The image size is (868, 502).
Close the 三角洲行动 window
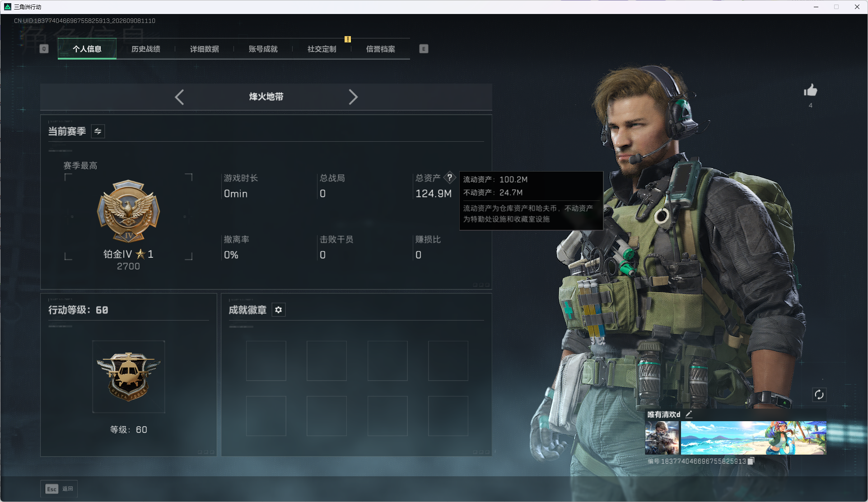click(857, 7)
